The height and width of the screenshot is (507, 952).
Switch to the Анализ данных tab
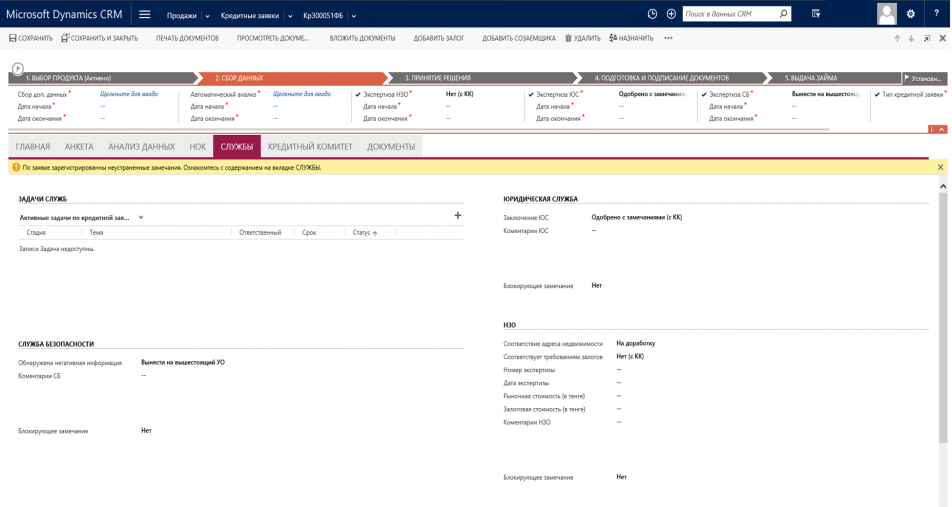pyautogui.click(x=141, y=147)
